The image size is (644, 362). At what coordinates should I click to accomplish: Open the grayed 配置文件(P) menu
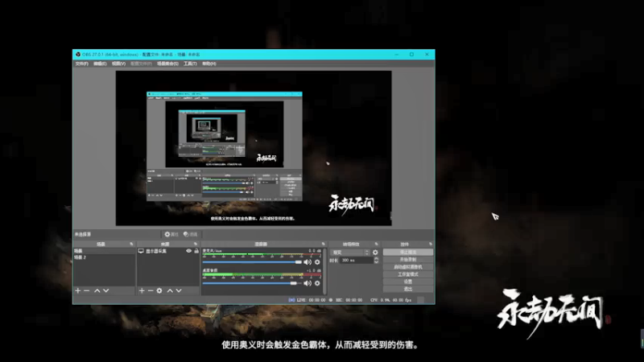(x=142, y=64)
